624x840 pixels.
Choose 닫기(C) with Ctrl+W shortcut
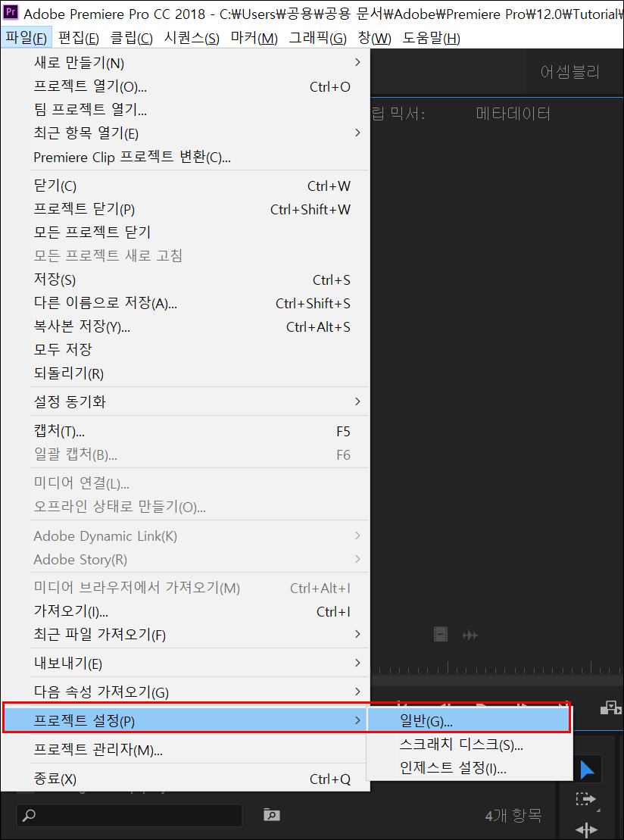(x=186, y=186)
